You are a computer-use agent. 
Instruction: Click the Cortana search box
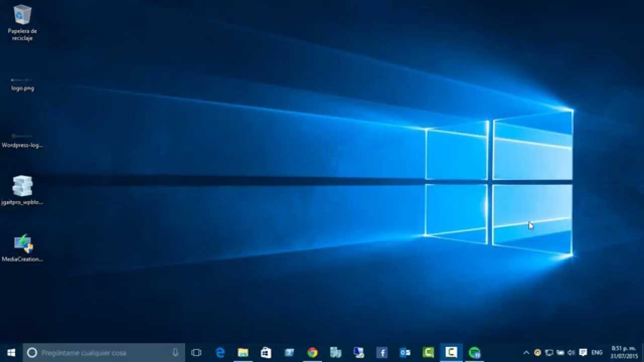[104, 352]
